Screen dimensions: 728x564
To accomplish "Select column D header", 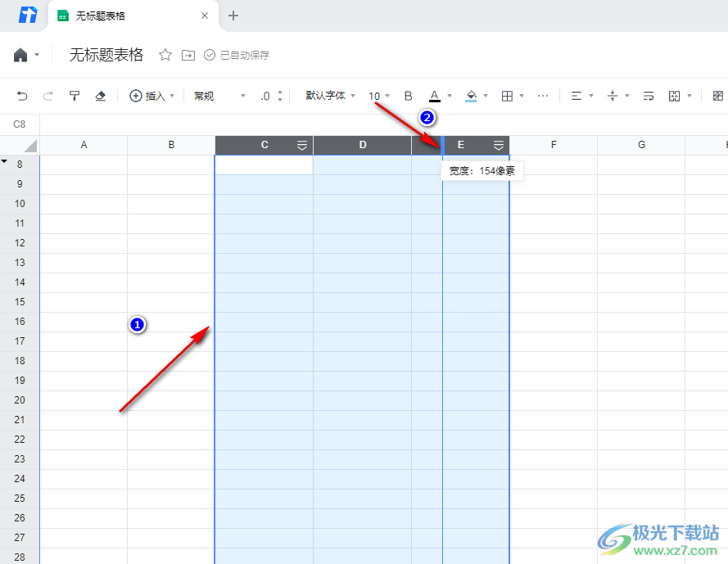I will tap(363, 145).
